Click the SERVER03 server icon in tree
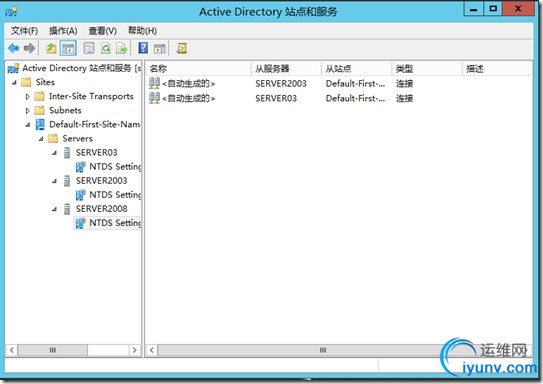Image resolution: width=543 pixels, height=384 pixels. [67, 153]
